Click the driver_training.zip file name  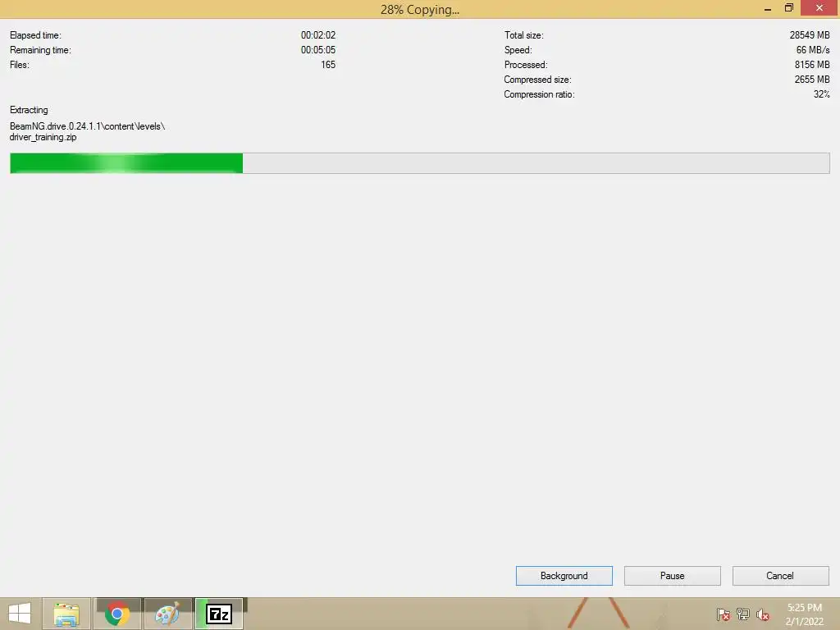point(43,137)
